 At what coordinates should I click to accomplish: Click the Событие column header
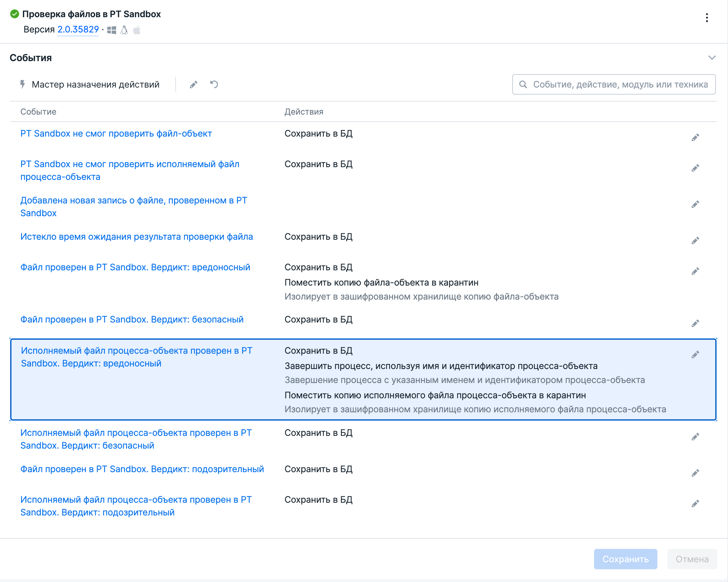tap(38, 112)
